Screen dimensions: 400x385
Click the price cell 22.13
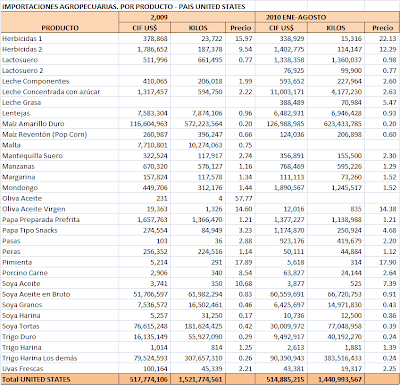pos(382,39)
